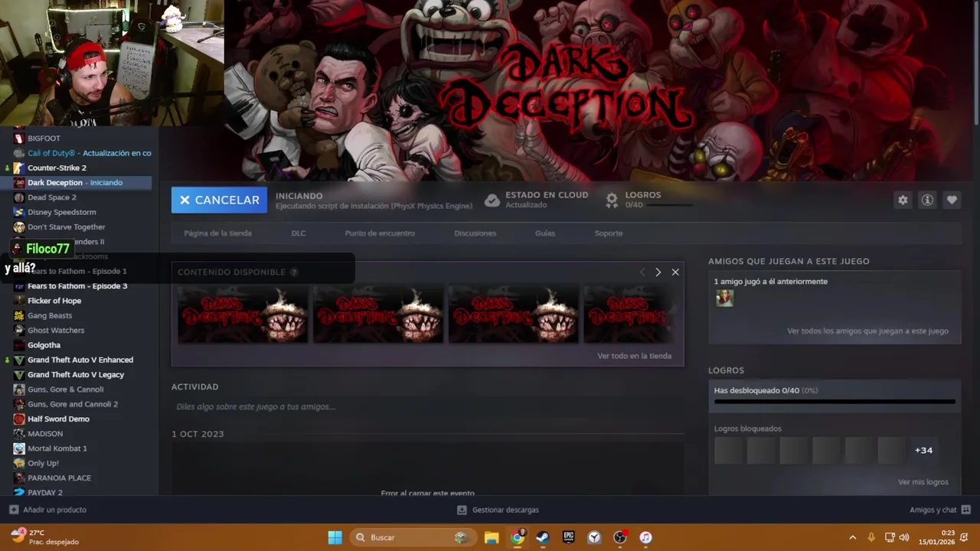Open Página de la tienda tab
The width and height of the screenshot is (980, 551).
point(217,233)
